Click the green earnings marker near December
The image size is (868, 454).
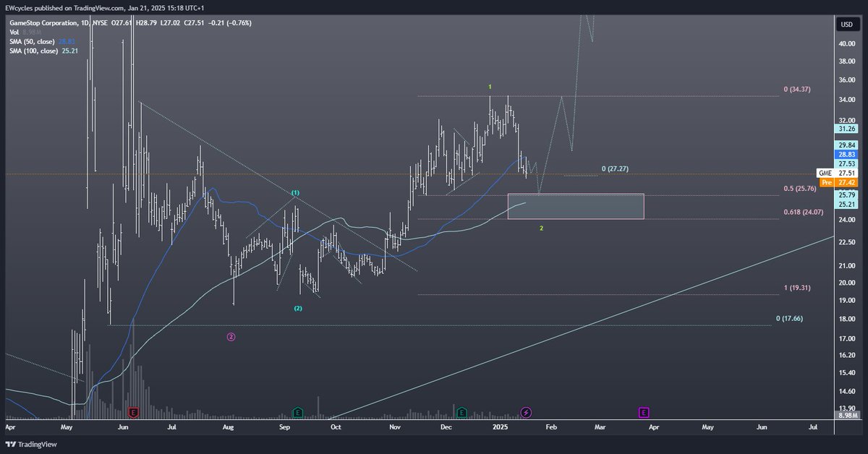(462, 412)
